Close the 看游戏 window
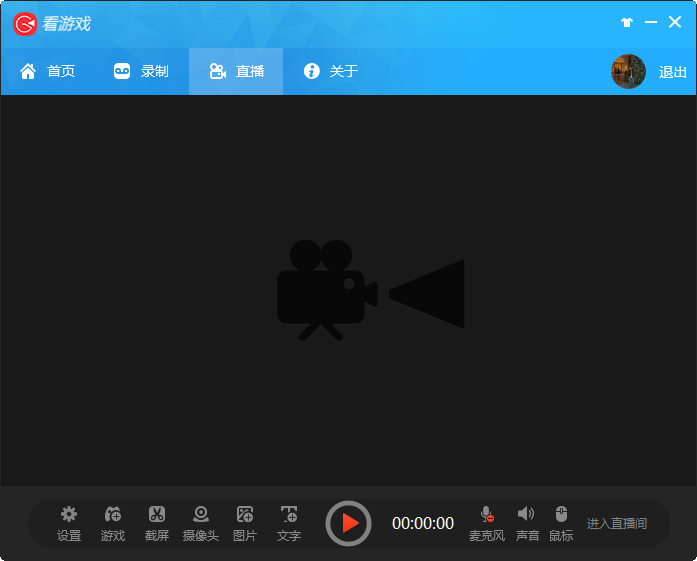This screenshot has width=697, height=561. 675,22
